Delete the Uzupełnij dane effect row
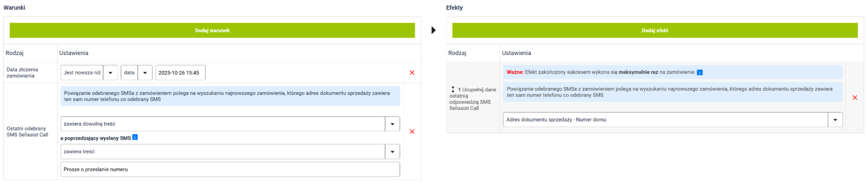868x184 pixels. (x=855, y=97)
